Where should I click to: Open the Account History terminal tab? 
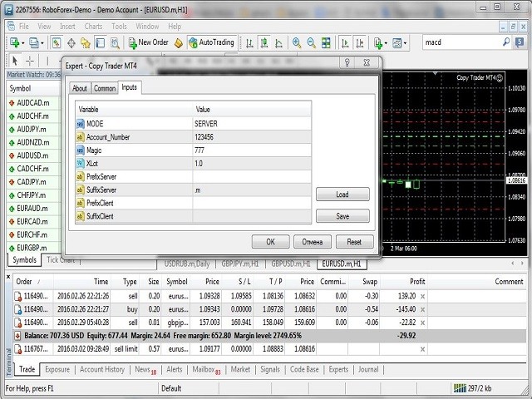tap(102, 369)
